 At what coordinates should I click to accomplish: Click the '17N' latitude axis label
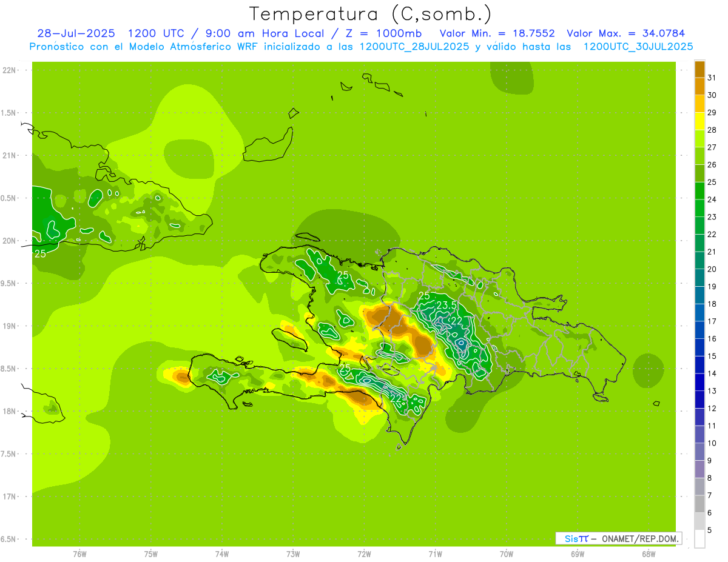(9, 497)
